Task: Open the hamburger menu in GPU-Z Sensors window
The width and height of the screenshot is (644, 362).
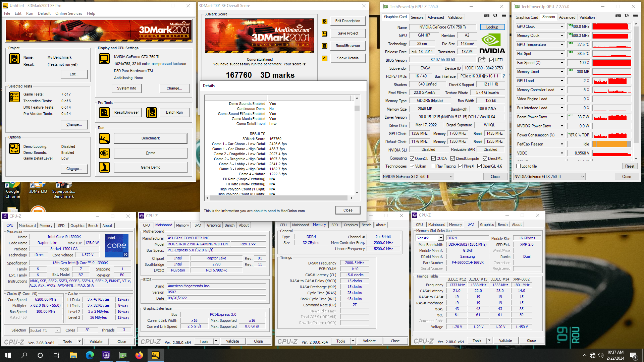Action: tap(635, 15)
